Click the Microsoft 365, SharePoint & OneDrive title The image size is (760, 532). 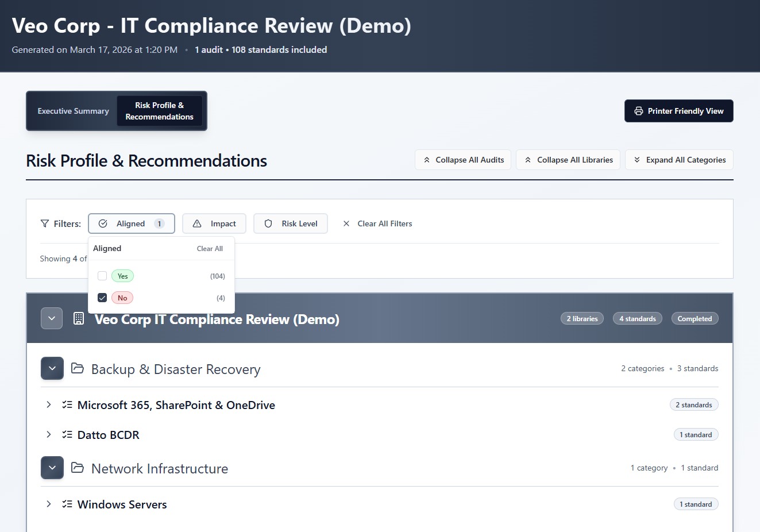coord(176,405)
